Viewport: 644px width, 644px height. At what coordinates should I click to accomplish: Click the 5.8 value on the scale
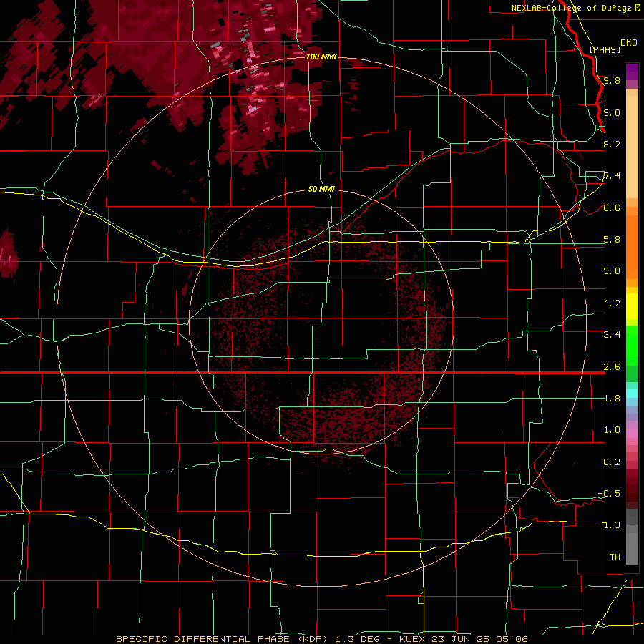pyautogui.click(x=612, y=239)
